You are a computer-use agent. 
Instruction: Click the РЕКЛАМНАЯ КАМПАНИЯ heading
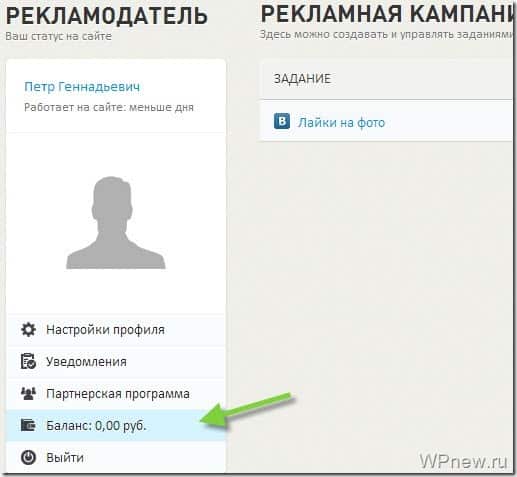click(387, 14)
